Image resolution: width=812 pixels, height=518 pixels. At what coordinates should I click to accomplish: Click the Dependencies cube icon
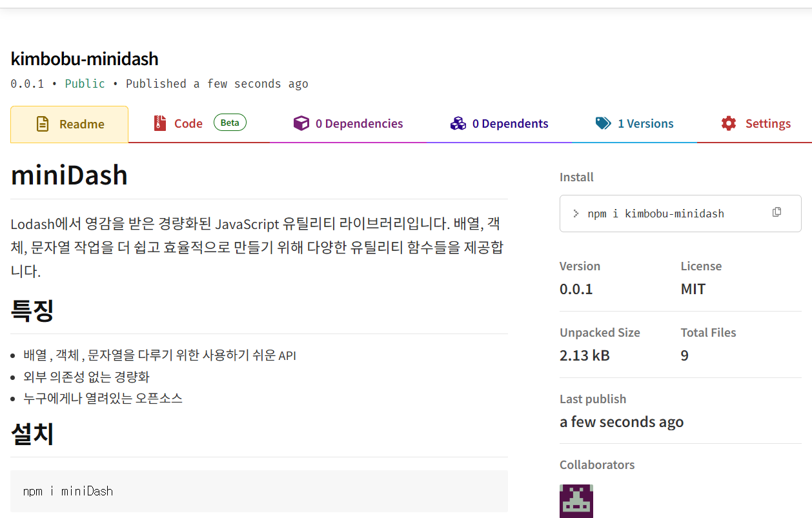pos(301,123)
